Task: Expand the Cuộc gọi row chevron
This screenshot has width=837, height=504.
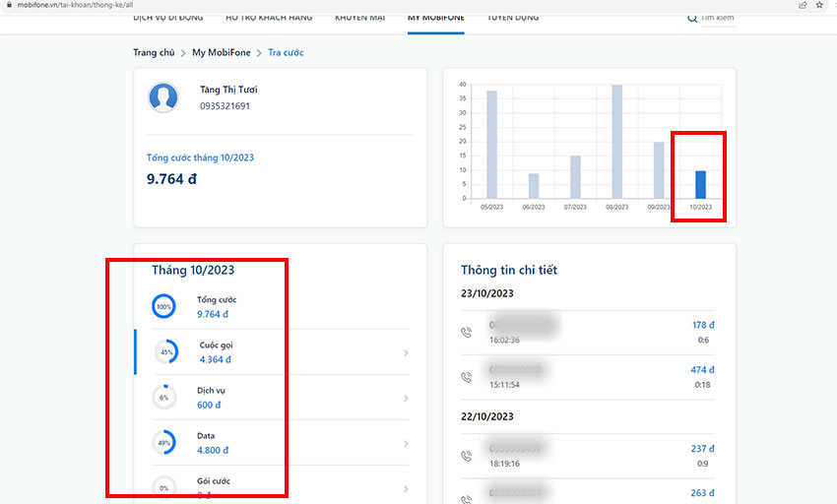Action: [x=406, y=353]
